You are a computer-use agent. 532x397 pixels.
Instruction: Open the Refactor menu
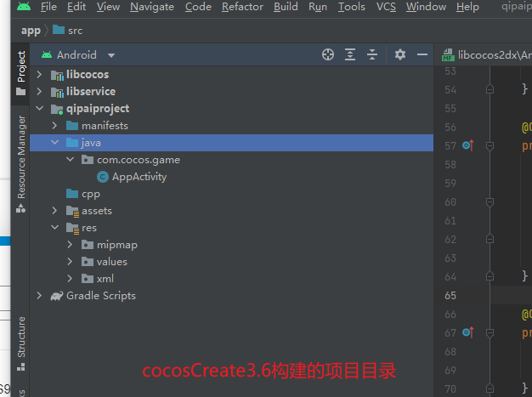point(242,7)
